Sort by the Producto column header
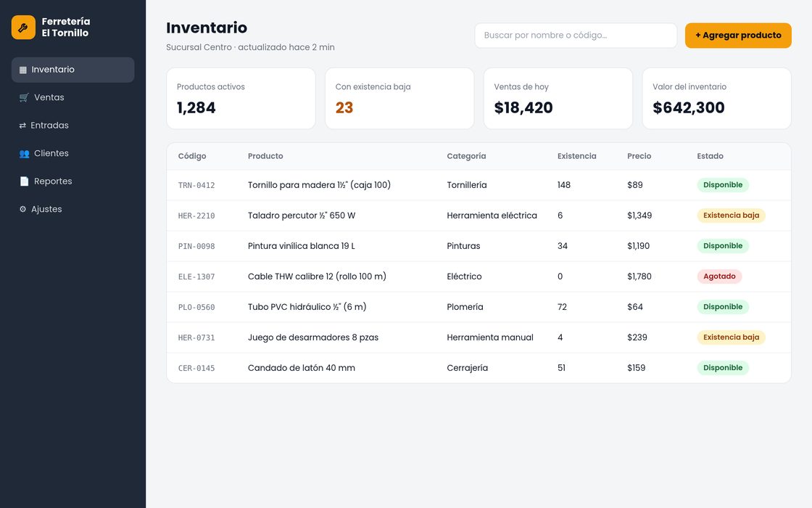Image resolution: width=812 pixels, height=508 pixels. pos(265,156)
